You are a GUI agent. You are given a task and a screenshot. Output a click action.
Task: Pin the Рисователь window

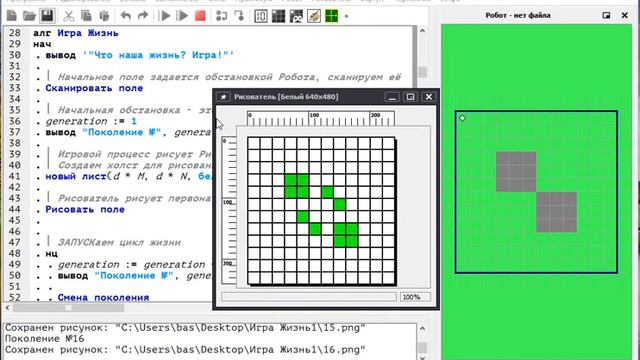tap(223, 97)
